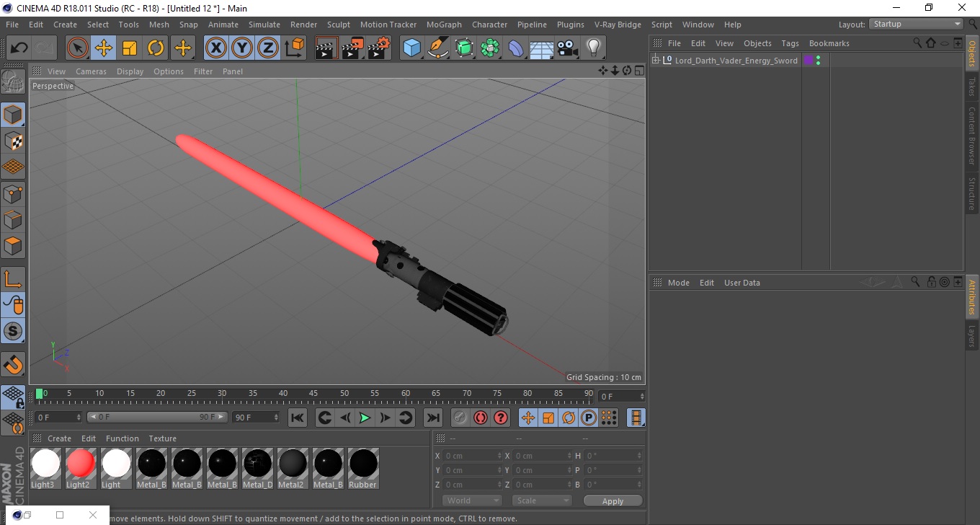980x525 pixels.
Task: Click the Apply button
Action: pos(612,501)
